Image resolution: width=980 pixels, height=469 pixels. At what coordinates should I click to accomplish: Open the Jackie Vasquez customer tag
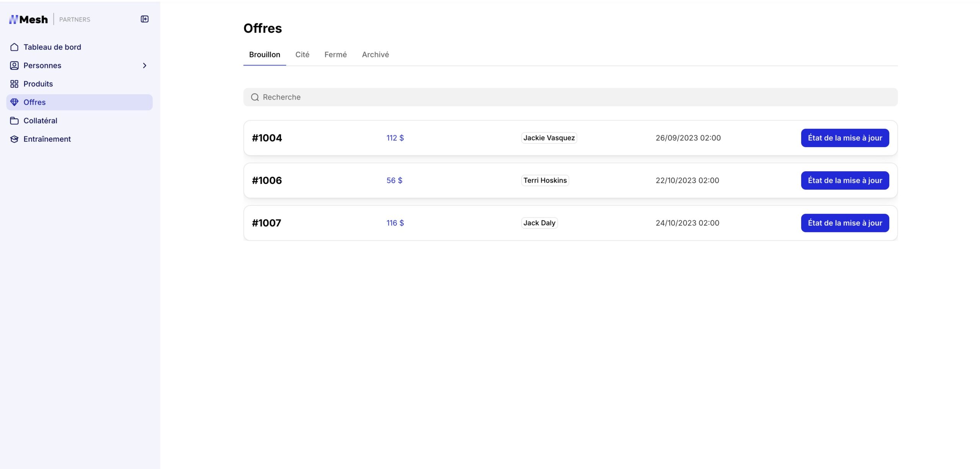point(549,138)
